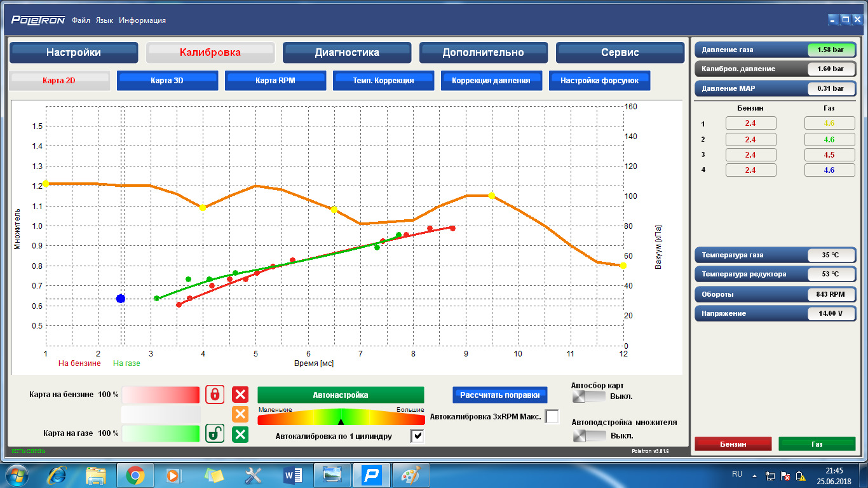Screen dimensions: 868x488
Task: Click Рассчитать поправки button
Action: (500, 395)
